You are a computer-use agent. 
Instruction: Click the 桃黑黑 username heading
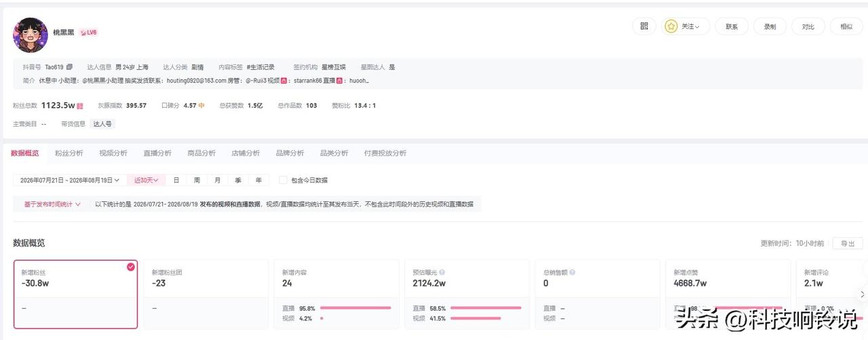coord(64,32)
